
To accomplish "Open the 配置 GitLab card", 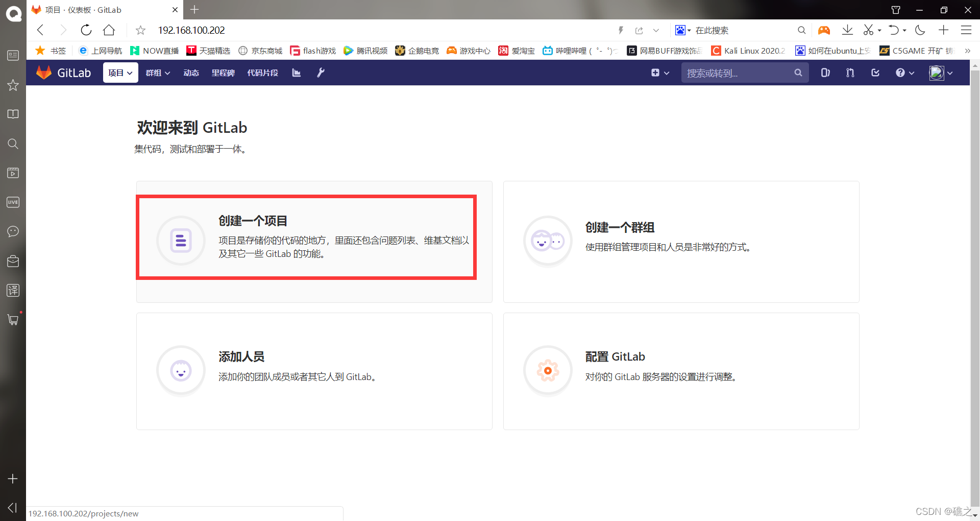I will (x=681, y=371).
